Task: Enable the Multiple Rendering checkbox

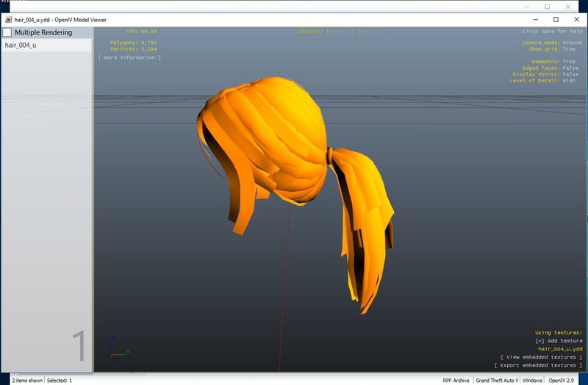Action: tap(7, 32)
